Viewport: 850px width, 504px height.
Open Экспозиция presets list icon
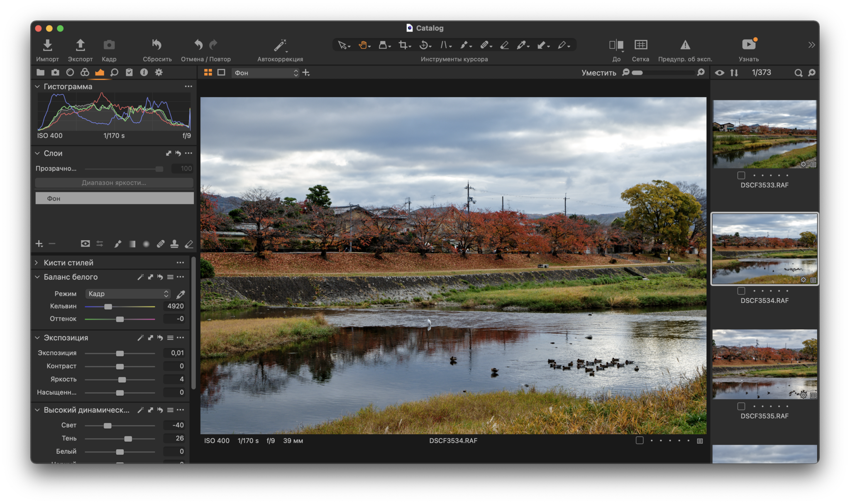coord(170,338)
